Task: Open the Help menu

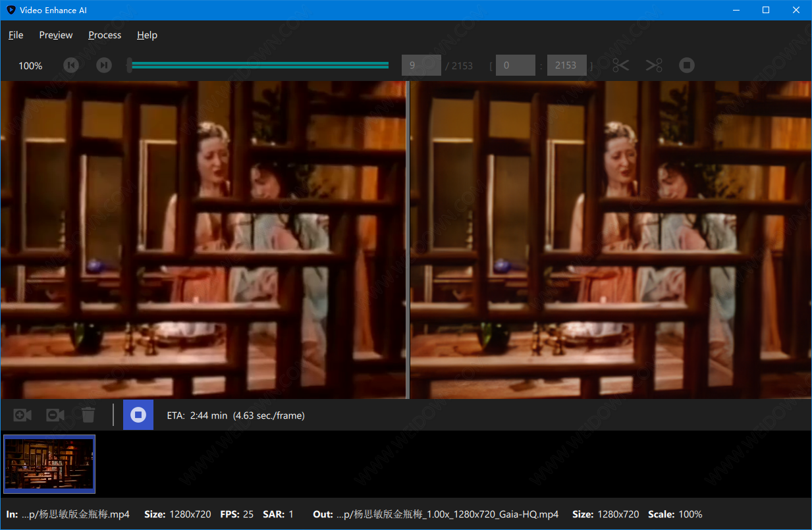Action: pos(147,35)
